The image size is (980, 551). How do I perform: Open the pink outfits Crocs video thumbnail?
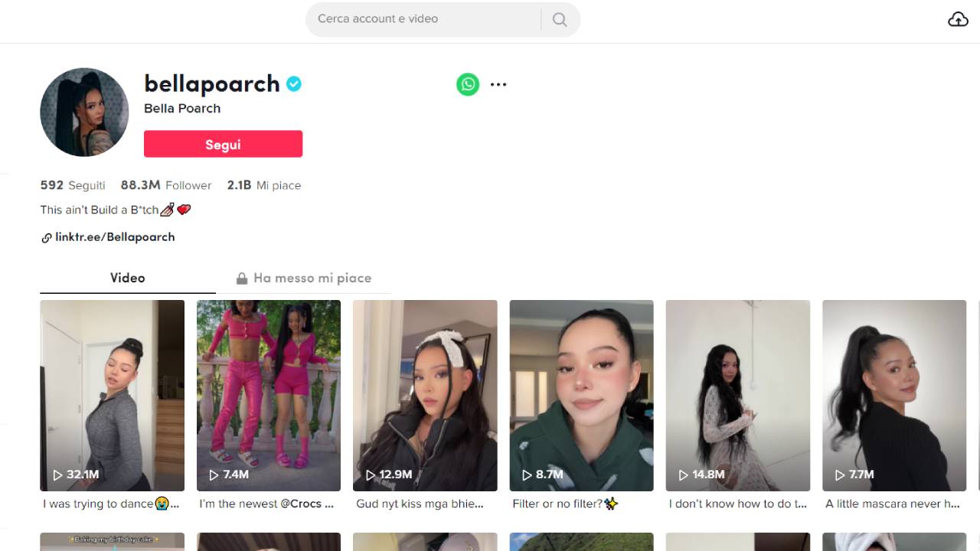click(x=269, y=396)
